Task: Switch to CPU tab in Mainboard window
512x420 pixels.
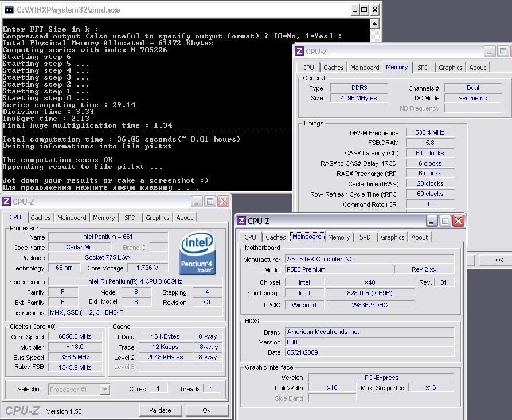Action: (x=250, y=237)
